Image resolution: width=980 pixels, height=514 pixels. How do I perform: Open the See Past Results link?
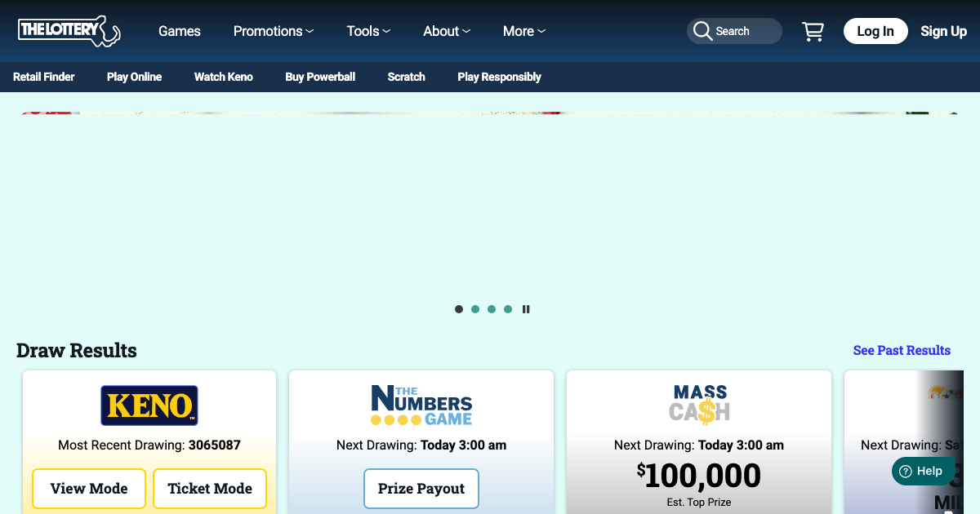coord(902,350)
